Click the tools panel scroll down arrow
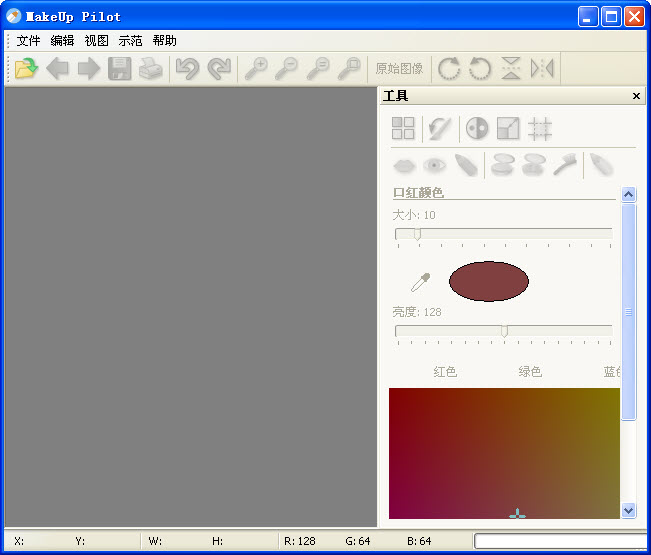The image size is (651, 555). point(628,510)
